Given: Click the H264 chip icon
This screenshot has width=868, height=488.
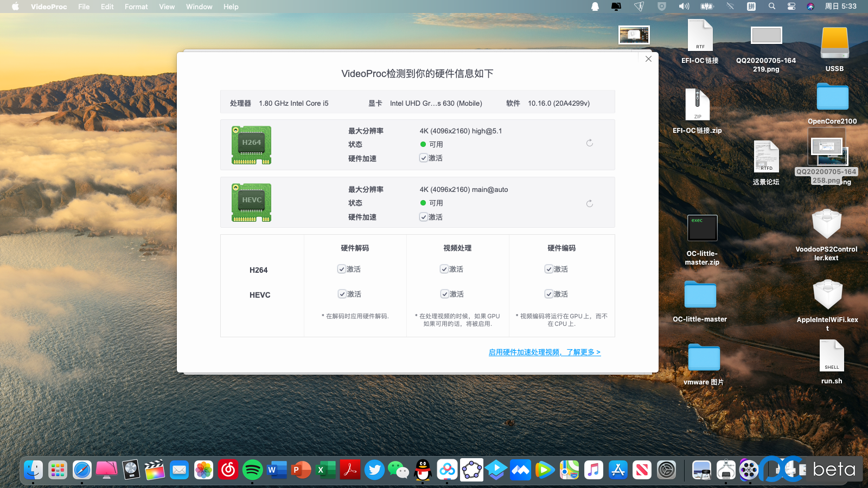Looking at the screenshot, I should pyautogui.click(x=251, y=145).
